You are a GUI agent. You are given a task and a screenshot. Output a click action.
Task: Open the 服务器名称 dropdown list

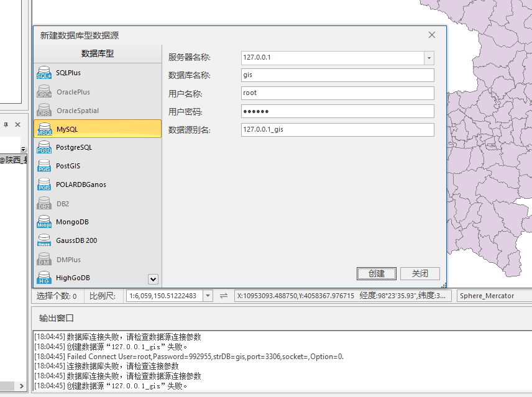(x=429, y=58)
